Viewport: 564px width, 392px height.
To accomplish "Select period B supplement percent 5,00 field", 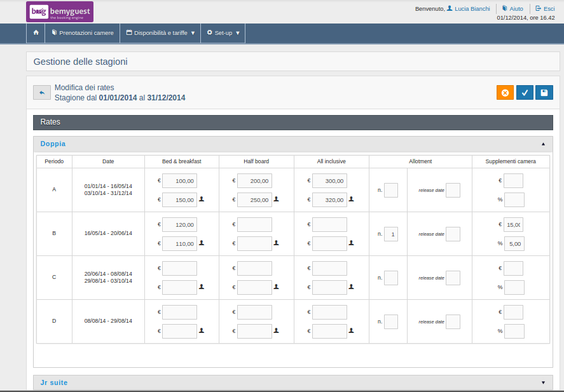I will (514, 243).
